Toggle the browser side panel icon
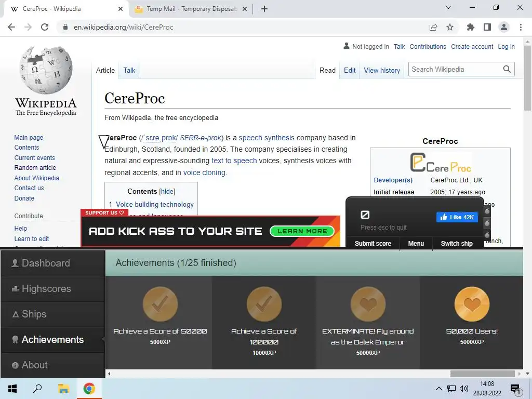532x399 pixels. coord(487,27)
